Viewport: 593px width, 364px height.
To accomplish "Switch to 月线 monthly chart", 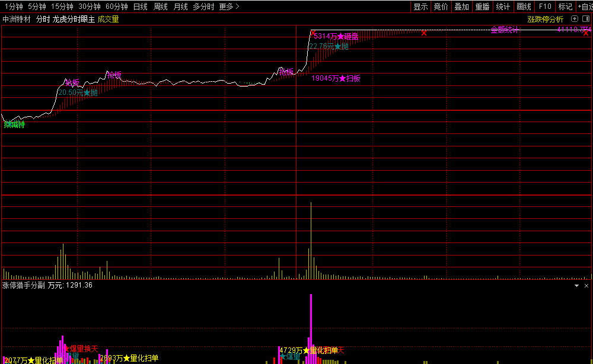I will click(x=180, y=7).
